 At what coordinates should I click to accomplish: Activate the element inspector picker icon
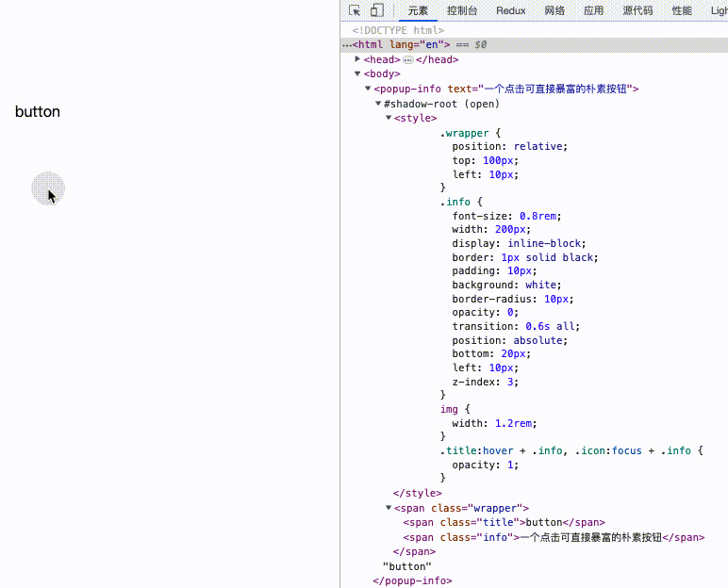click(x=355, y=10)
